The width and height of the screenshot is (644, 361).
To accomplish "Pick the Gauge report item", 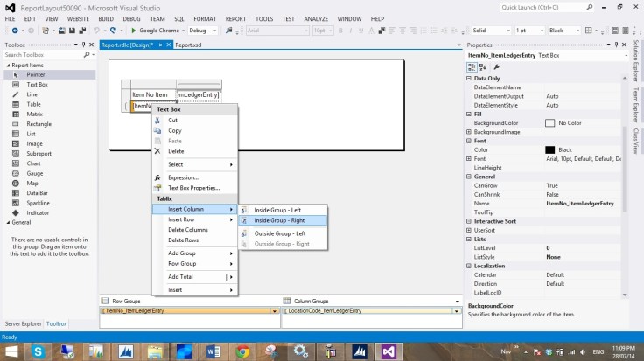I will coord(33,173).
